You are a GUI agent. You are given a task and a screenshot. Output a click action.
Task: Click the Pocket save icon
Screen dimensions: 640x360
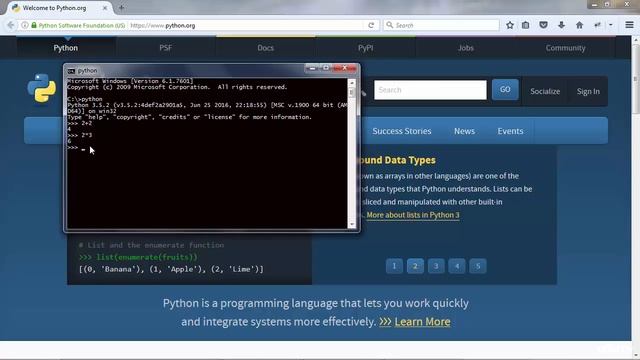(x=543, y=25)
